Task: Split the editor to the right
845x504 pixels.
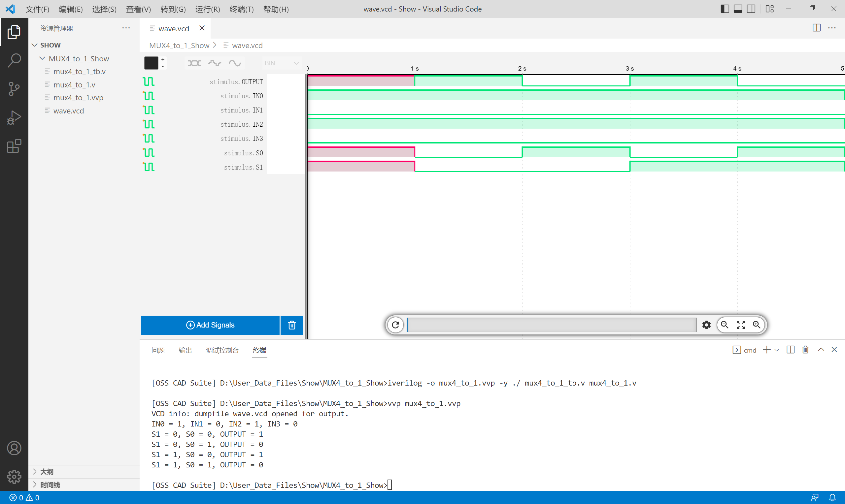Action: [817, 28]
